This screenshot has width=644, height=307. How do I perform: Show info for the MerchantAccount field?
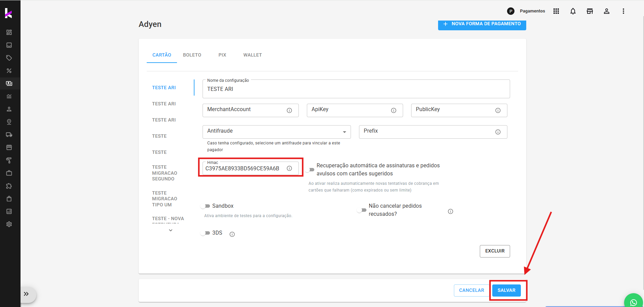coord(289,110)
